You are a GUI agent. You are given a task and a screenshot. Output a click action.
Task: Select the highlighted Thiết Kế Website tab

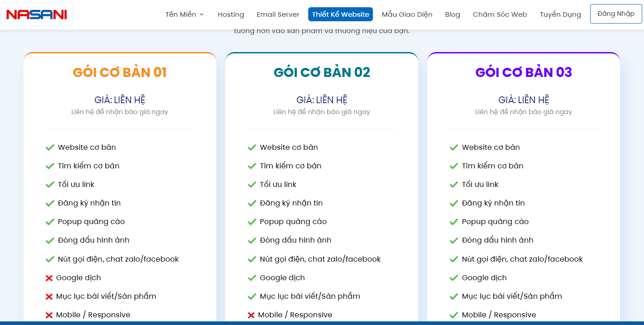pyautogui.click(x=340, y=14)
